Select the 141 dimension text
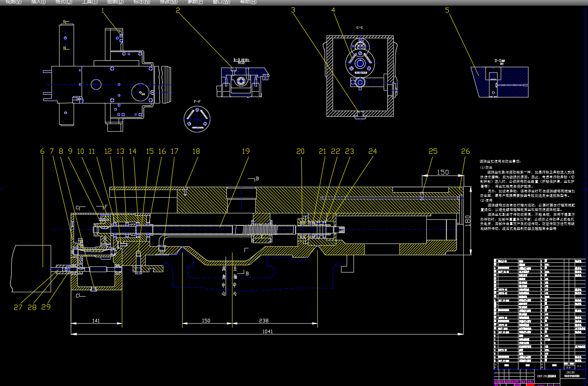The height and width of the screenshot is (386, 588). 96,321
